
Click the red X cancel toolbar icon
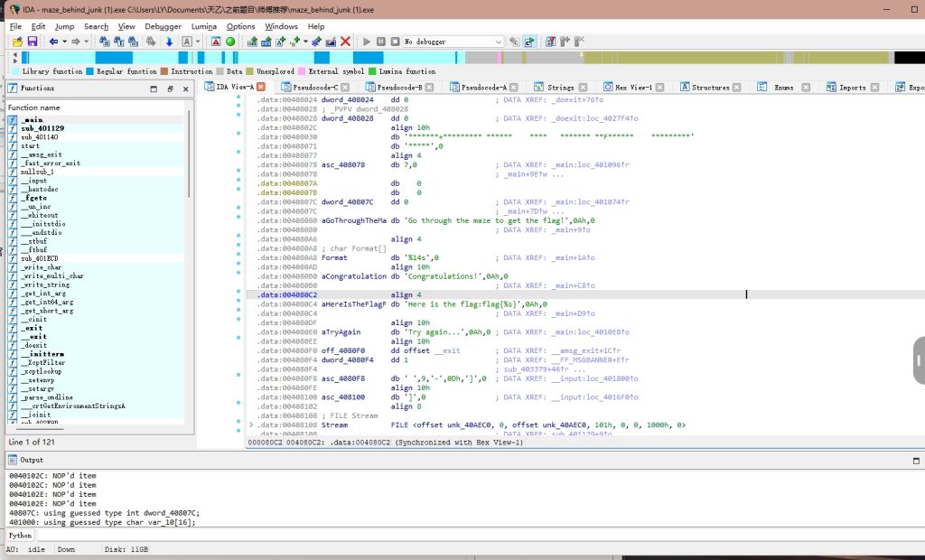pyautogui.click(x=346, y=42)
